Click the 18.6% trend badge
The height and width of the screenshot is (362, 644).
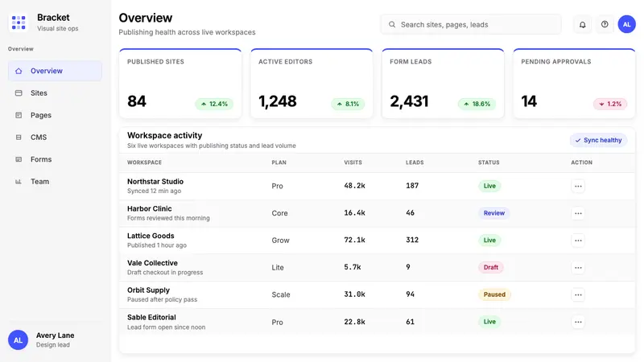(477, 104)
